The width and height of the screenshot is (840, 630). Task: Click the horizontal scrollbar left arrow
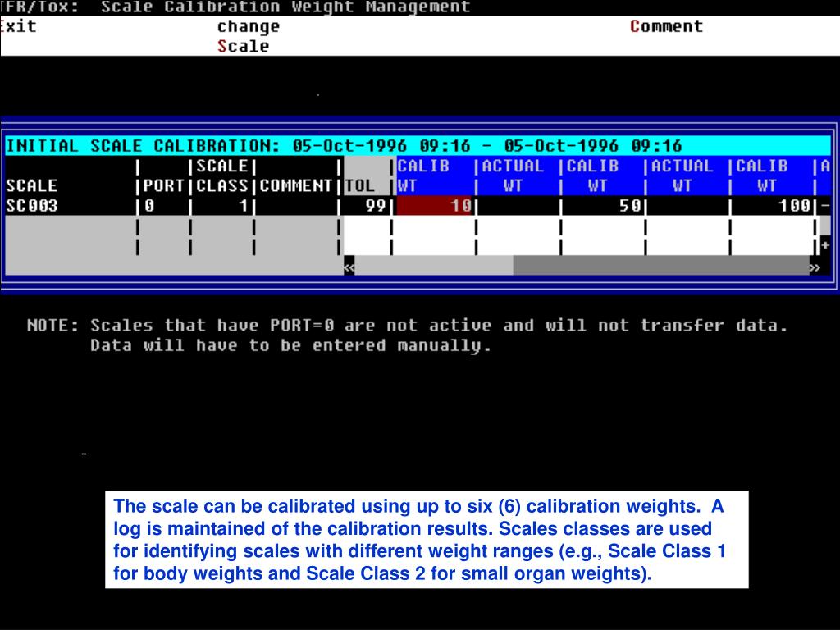[349, 267]
